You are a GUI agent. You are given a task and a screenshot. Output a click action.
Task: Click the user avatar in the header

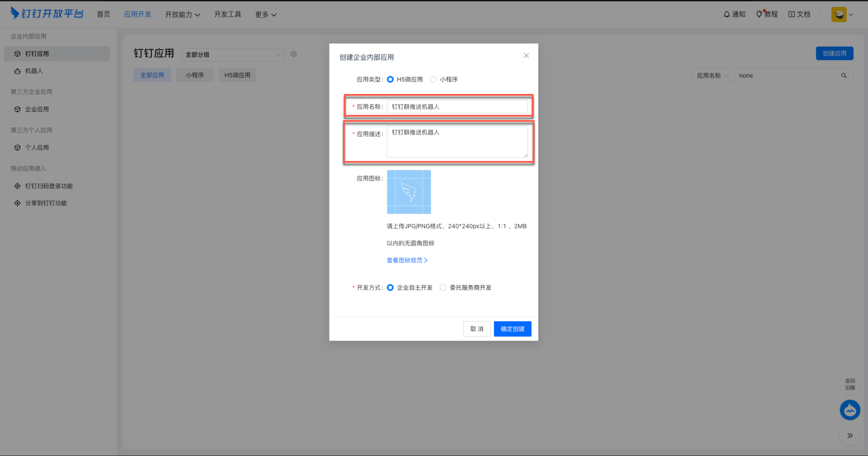pyautogui.click(x=838, y=14)
